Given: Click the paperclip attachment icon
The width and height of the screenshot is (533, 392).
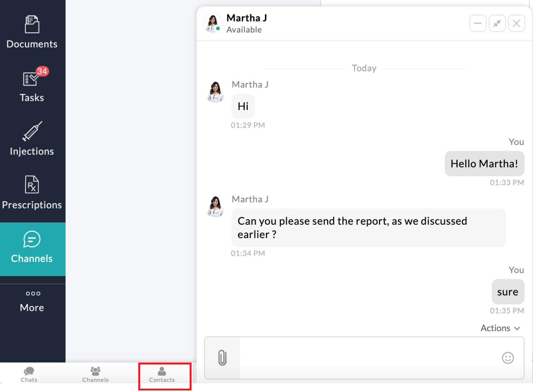Looking at the screenshot, I should pyautogui.click(x=222, y=358).
